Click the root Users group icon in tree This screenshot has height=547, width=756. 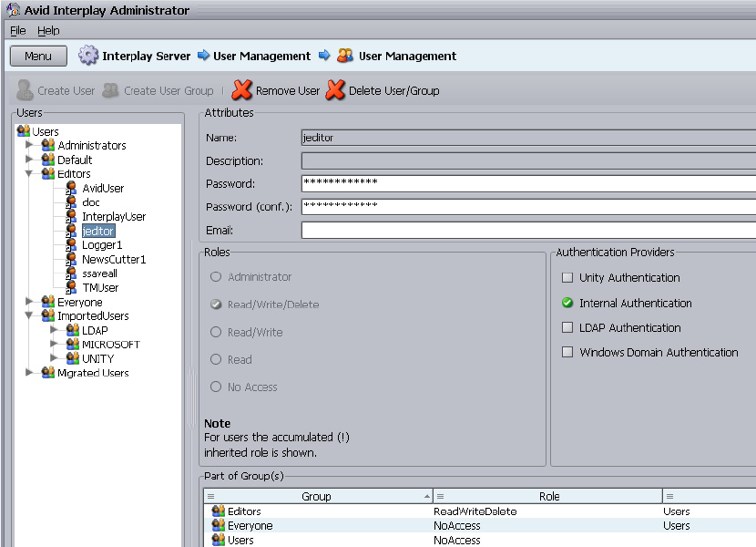point(23,131)
